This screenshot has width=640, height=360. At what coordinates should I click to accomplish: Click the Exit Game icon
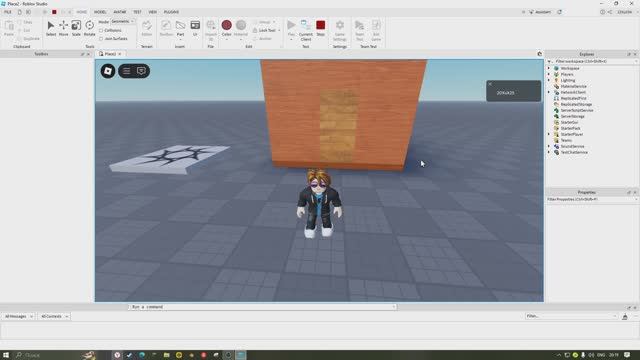pyautogui.click(x=376, y=25)
